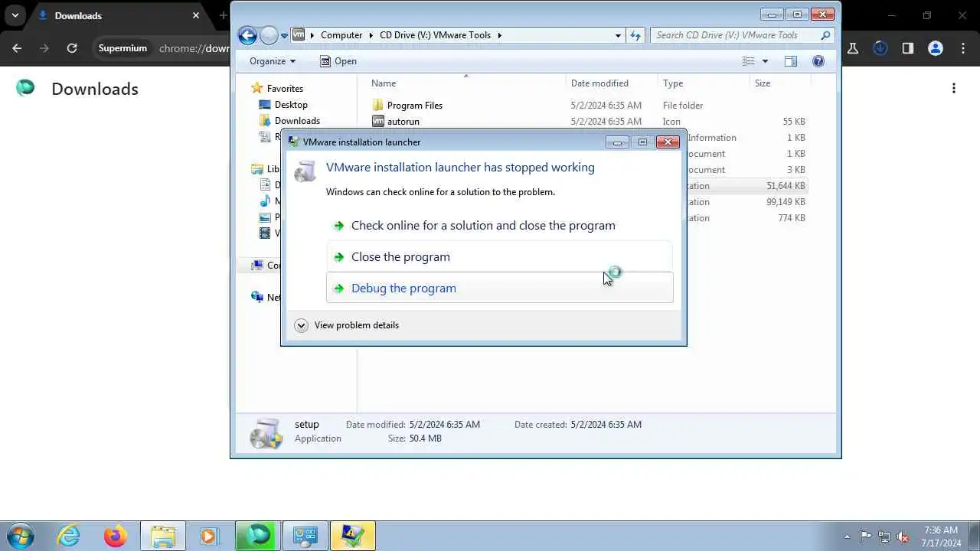
Task: Go back in Supermium browser
Action: tap(17, 48)
